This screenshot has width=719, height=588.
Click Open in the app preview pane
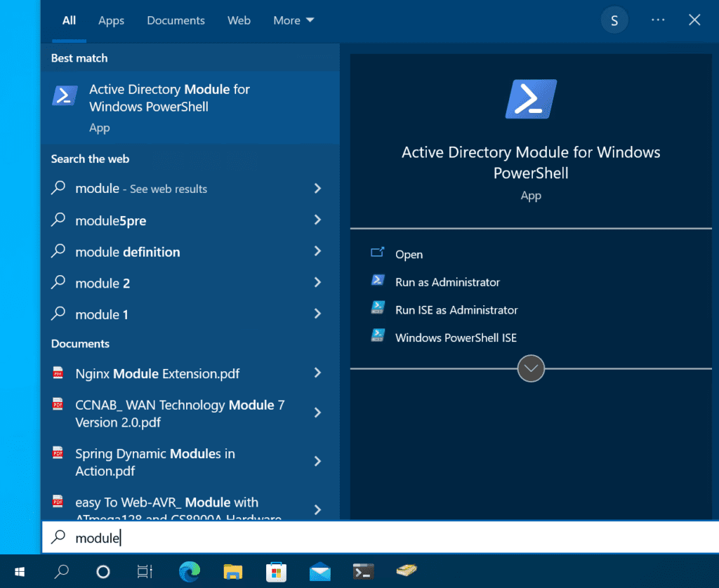409,254
